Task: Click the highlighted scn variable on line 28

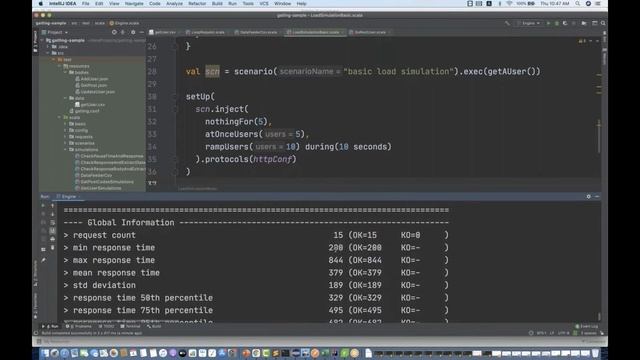Action: click(x=212, y=71)
